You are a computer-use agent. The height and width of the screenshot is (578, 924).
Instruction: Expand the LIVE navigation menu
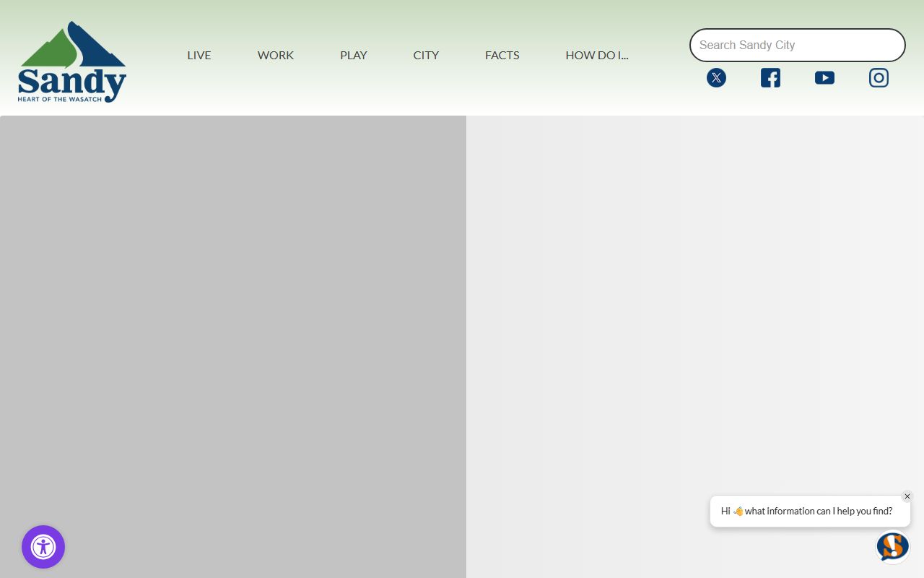point(199,55)
